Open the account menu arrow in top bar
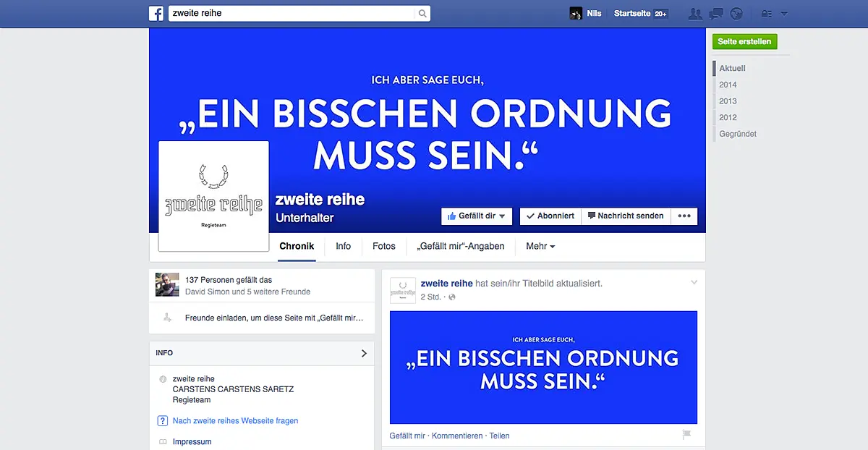This screenshot has height=450, width=868. [x=784, y=14]
